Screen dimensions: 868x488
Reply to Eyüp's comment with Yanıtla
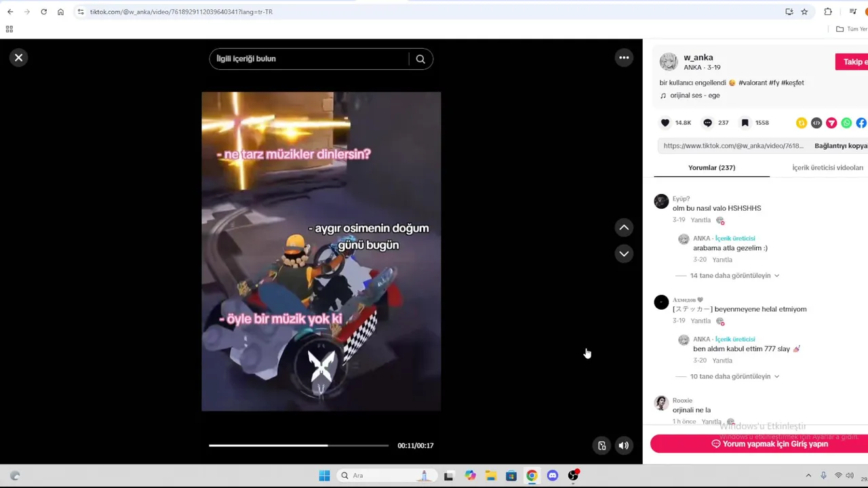pos(701,220)
